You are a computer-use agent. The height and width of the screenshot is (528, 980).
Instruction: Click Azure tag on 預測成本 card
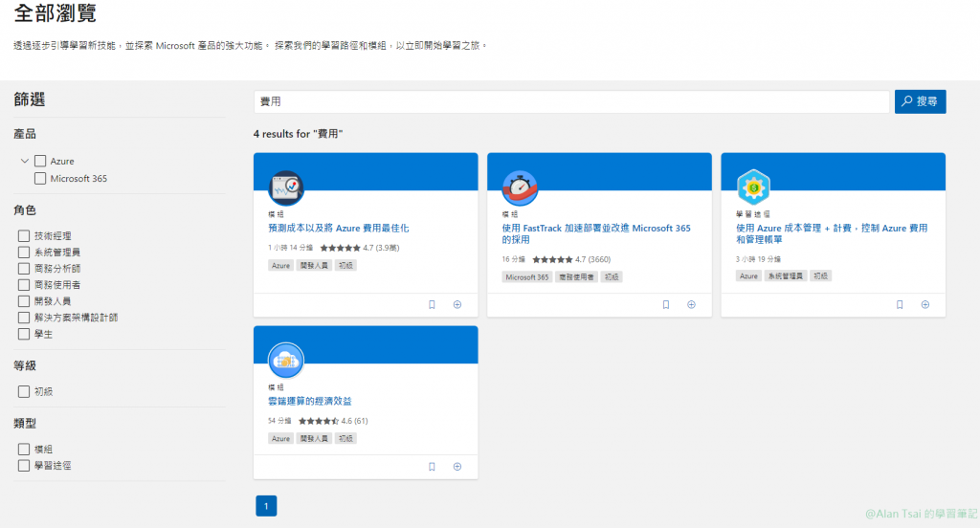coord(280,266)
